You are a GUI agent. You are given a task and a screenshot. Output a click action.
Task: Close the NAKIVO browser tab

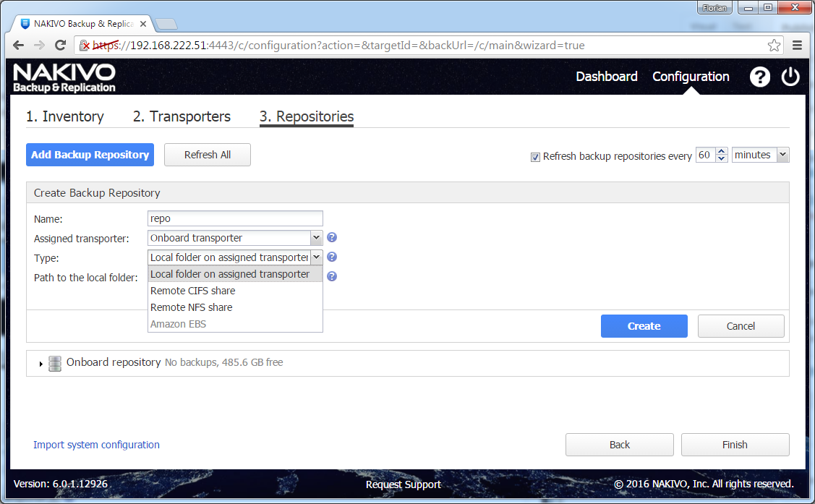click(143, 24)
